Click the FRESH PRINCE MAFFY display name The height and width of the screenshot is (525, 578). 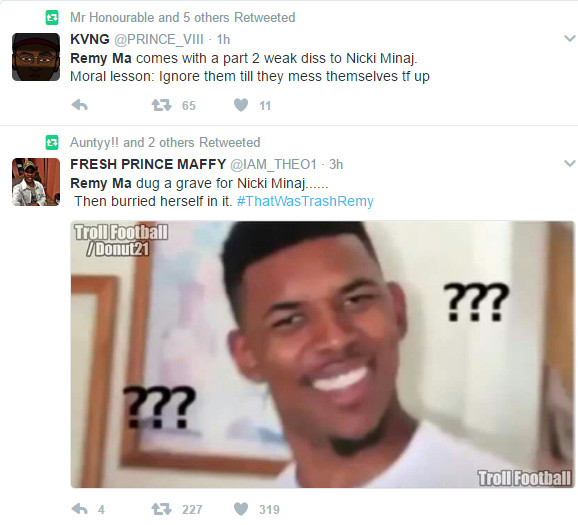(x=148, y=164)
